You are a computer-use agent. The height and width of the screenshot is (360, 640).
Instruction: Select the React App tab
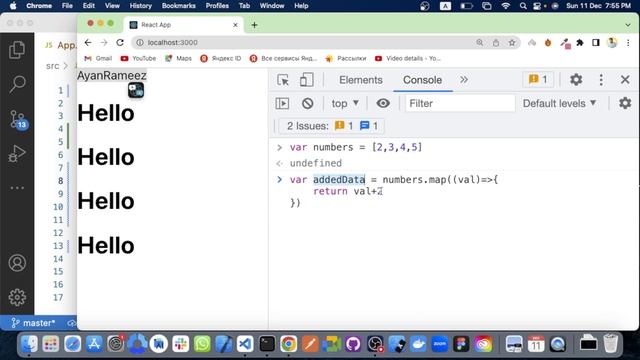184,25
